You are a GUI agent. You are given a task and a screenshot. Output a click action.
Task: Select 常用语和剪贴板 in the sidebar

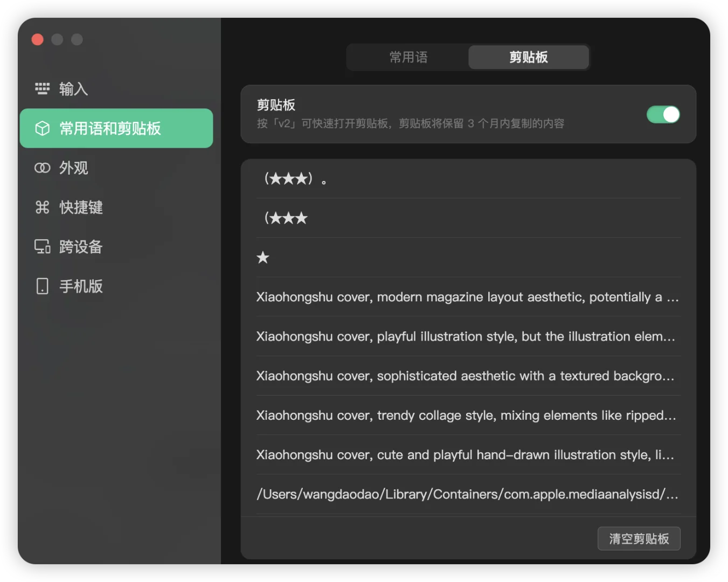pyautogui.click(x=116, y=128)
